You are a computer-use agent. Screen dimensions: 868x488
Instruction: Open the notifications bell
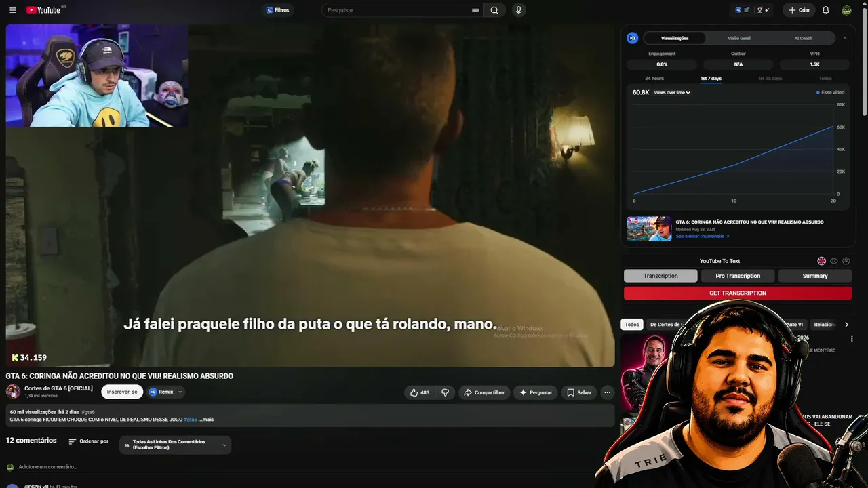point(825,10)
